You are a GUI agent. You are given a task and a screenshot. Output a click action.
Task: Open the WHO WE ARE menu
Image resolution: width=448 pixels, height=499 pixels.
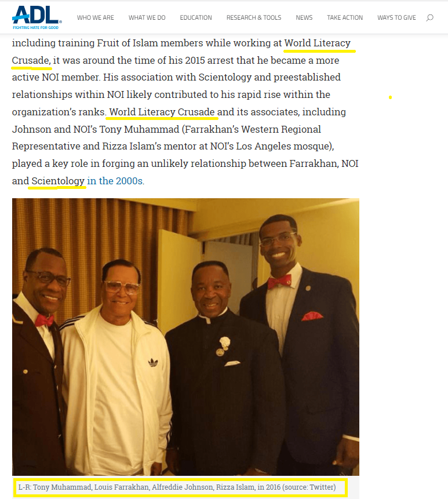click(x=96, y=17)
